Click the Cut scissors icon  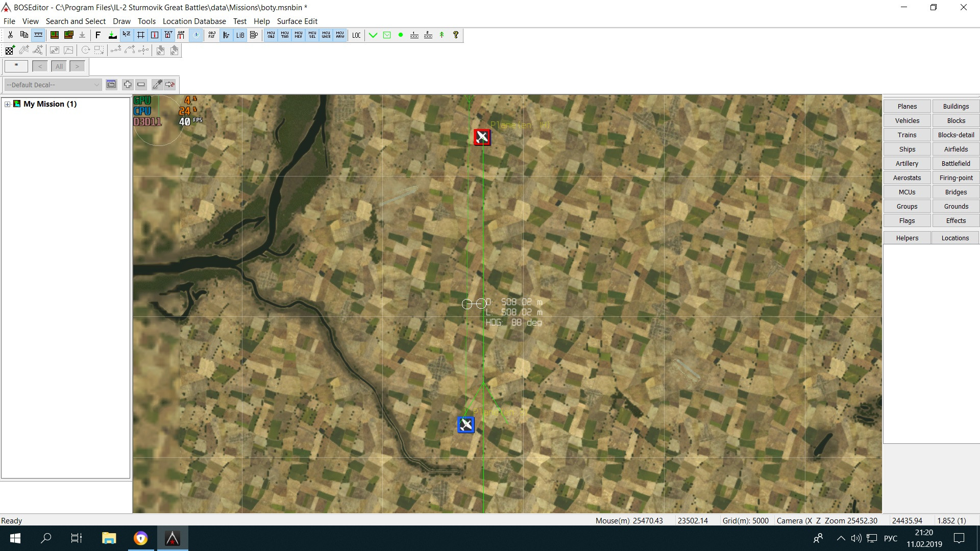pyautogui.click(x=10, y=35)
